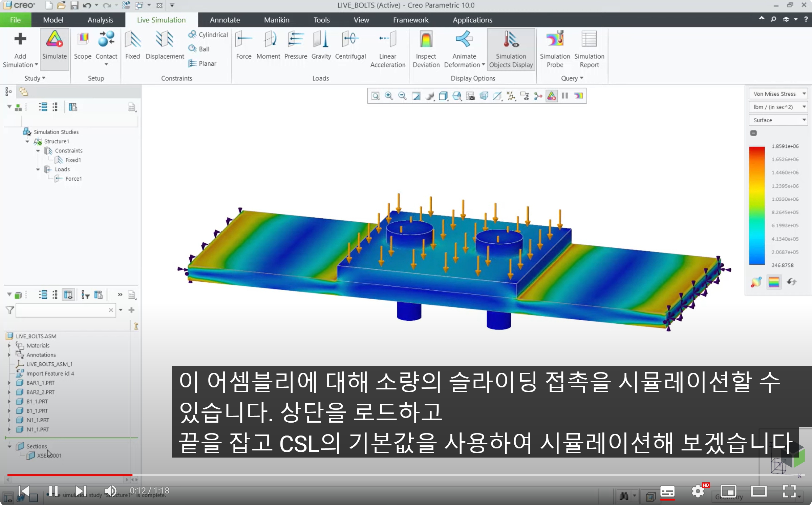Pause simulation in graphics toolbar
812x505 pixels.
click(565, 96)
